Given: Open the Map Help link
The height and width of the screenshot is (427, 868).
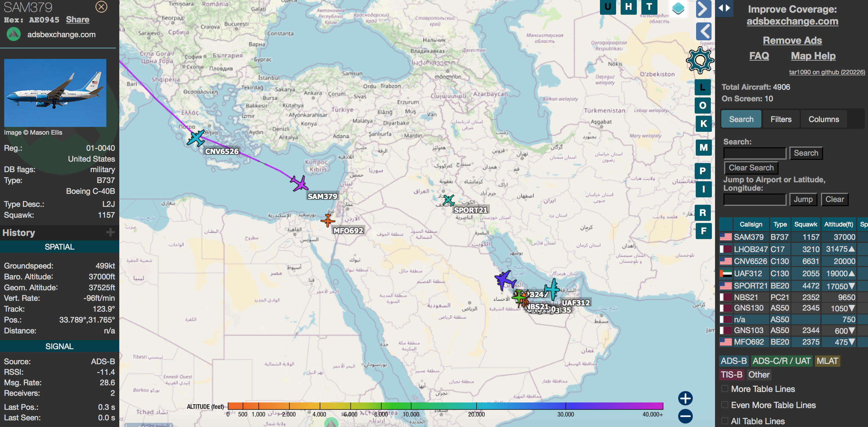Looking at the screenshot, I should pyautogui.click(x=813, y=56).
